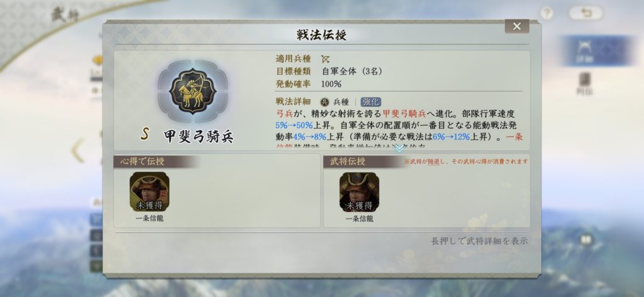This screenshot has height=297, width=644.
Task: Click the 強化 tag label
Action: click(371, 102)
